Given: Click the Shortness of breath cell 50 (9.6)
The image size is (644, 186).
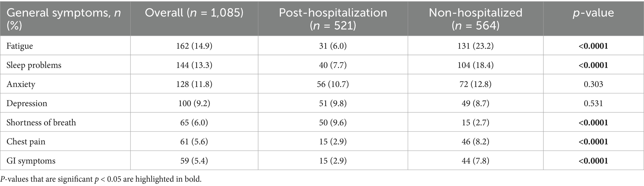Looking at the screenshot, I should click(x=333, y=122).
